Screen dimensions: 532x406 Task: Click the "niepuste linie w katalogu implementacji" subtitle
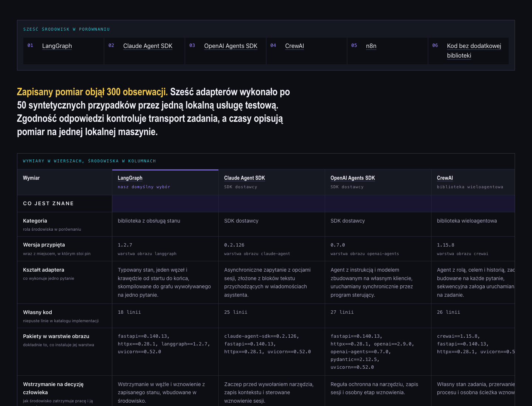tap(61, 321)
